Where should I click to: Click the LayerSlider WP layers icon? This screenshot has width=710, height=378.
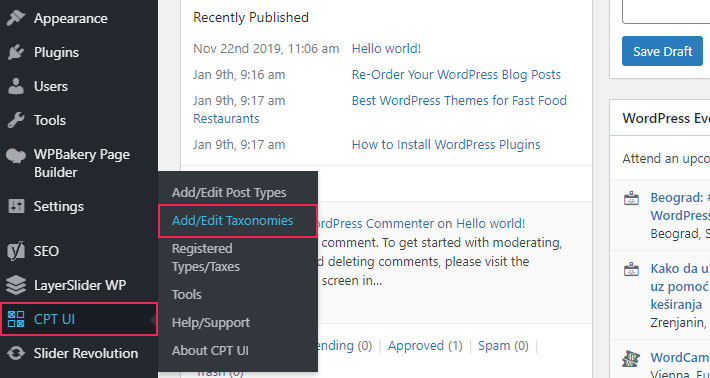16,286
